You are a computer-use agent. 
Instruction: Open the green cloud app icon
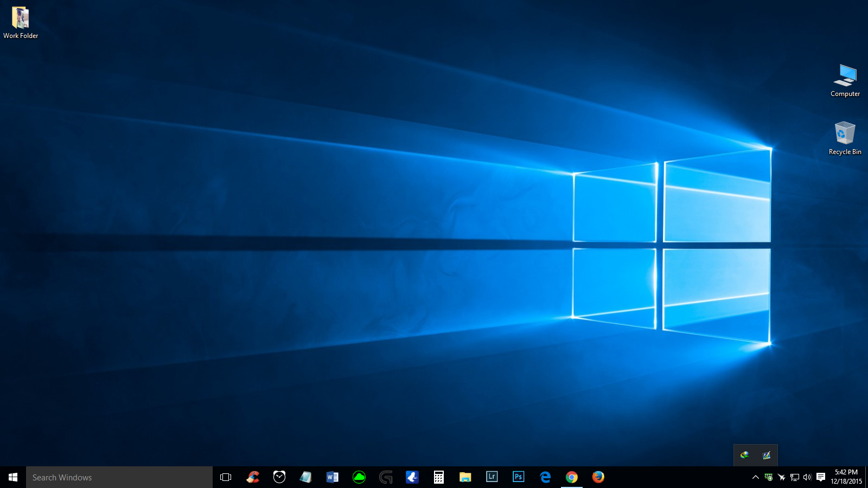click(359, 477)
